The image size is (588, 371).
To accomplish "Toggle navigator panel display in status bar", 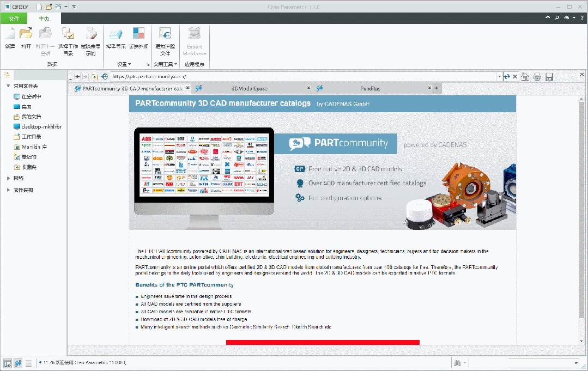I will click(x=7, y=363).
